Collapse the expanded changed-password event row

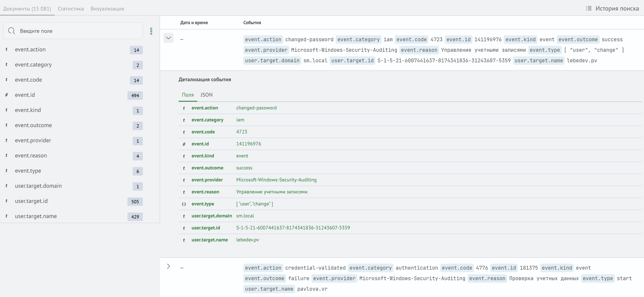168,38
